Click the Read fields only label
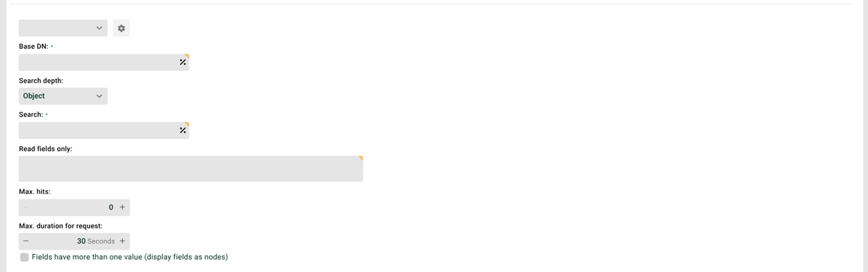Viewport: 868px width, 272px height. pos(46,149)
